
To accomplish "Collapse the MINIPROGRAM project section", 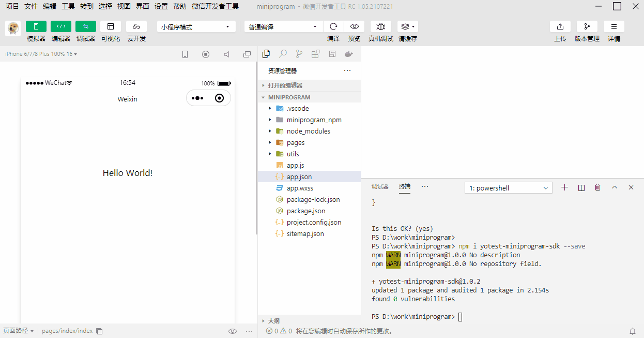I will (x=309, y=97).
